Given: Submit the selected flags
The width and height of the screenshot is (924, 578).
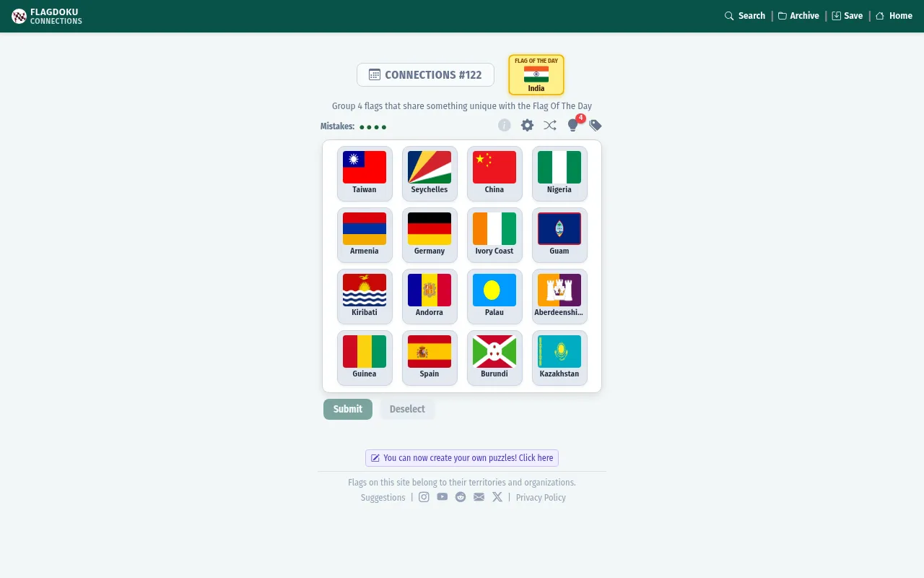Looking at the screenshot, I should click(x=348, y=409).
